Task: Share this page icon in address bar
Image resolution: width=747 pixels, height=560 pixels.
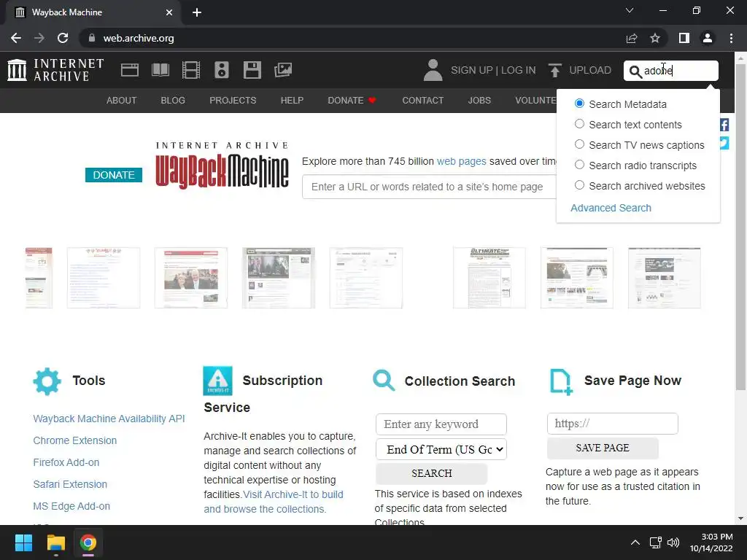Action: pos(632,38)
